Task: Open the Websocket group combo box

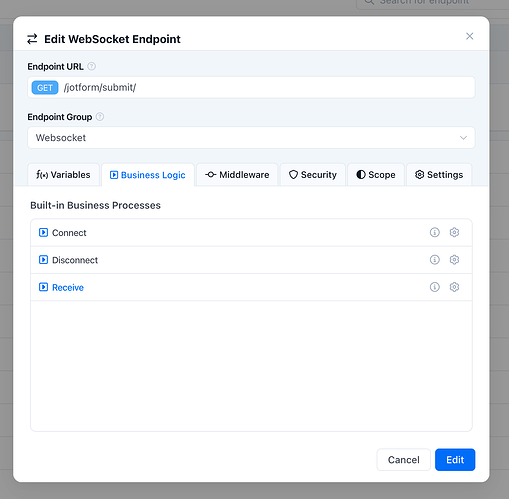Action: pyautogui.click(x=251, y=138)
